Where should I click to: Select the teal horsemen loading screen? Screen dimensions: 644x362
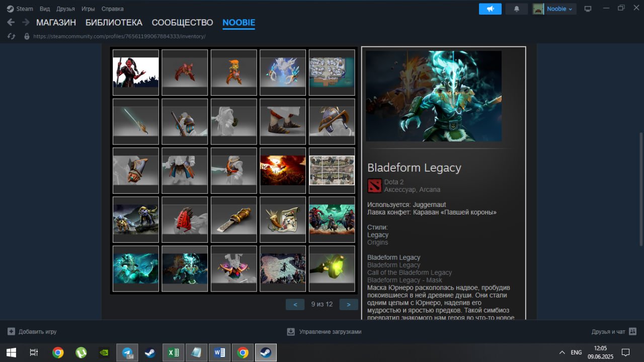point(332,220)
